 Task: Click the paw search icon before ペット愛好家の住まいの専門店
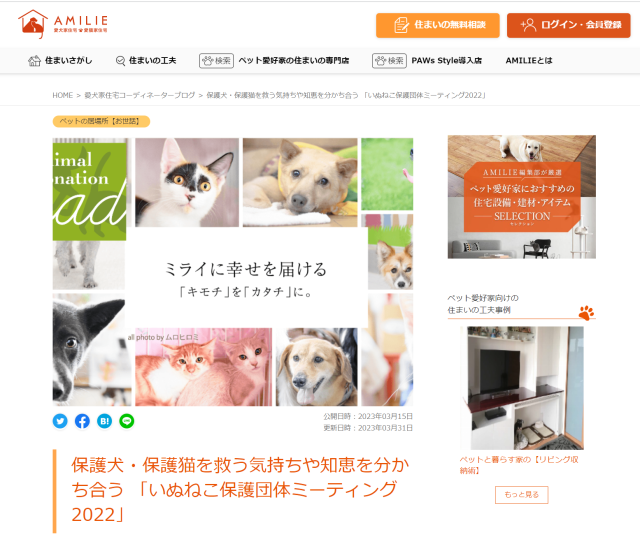[216, 61]
